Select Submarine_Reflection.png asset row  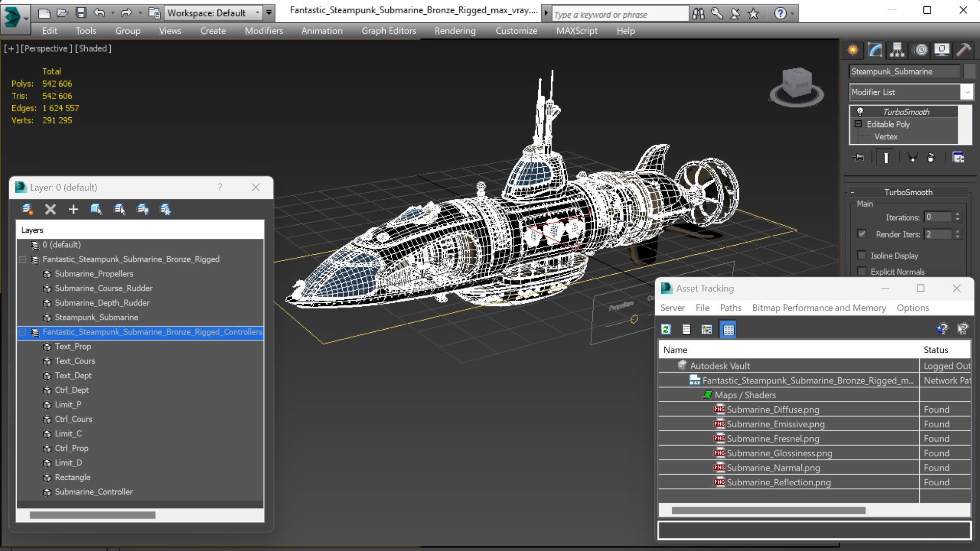(778, 482)
